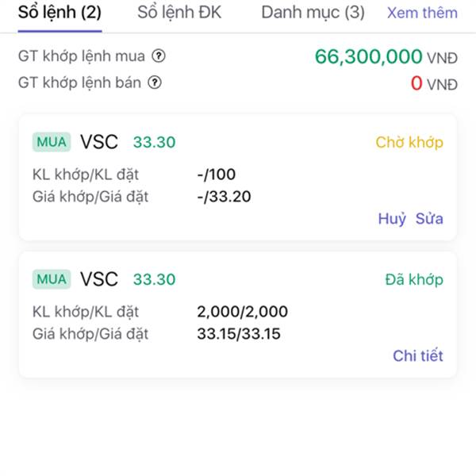Image resolution: width=476 pixels, height=476 pixels.
Task: Tap the 66,300,000 VNĐ buy value
Action: coord(386,57)
